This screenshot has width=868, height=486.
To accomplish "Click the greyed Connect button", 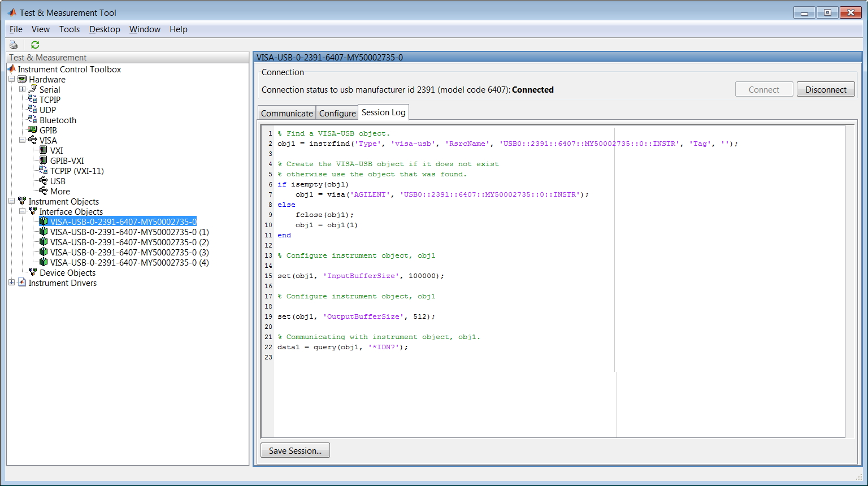I will [x=764, y=89].
